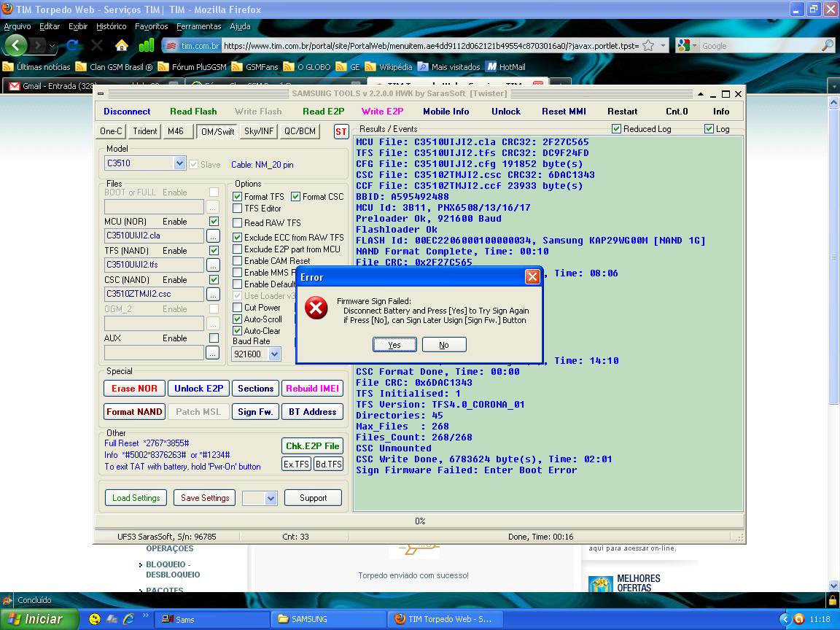Screen dimensions: 840x630
Task: Click in the Firefox URL address field
Action: pos(431,46)
